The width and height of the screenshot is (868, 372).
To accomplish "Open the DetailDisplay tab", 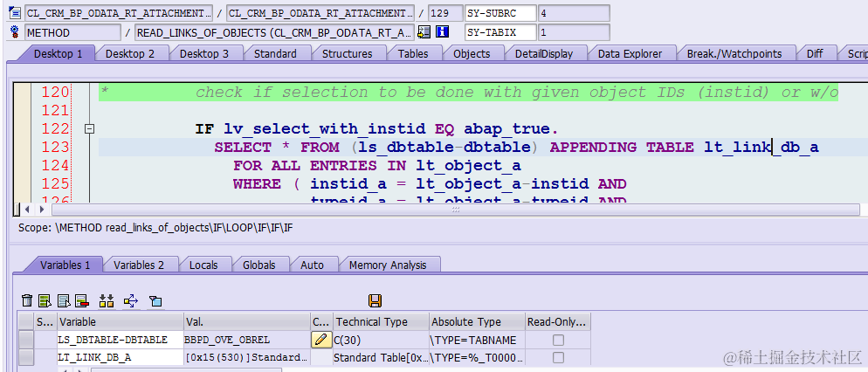I will [544, 53].
